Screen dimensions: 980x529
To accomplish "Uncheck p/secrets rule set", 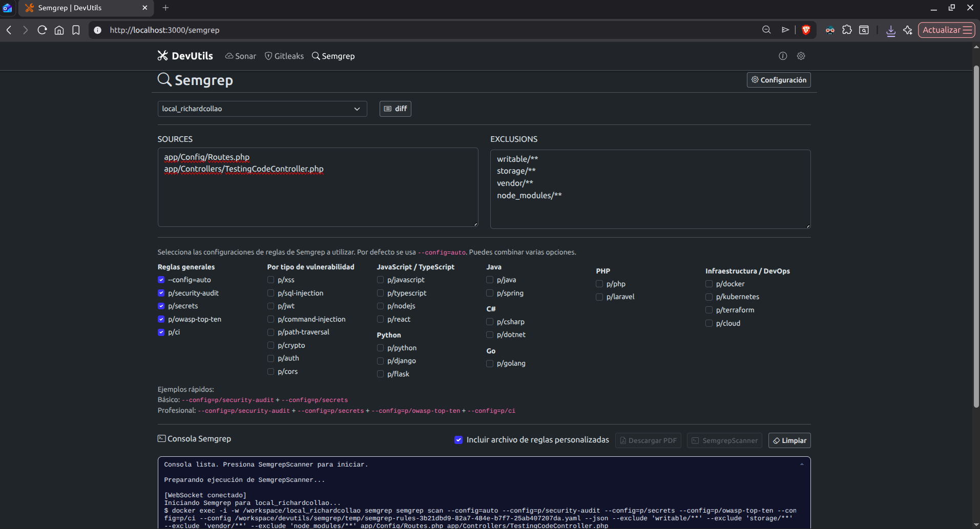I will [161, 306].
